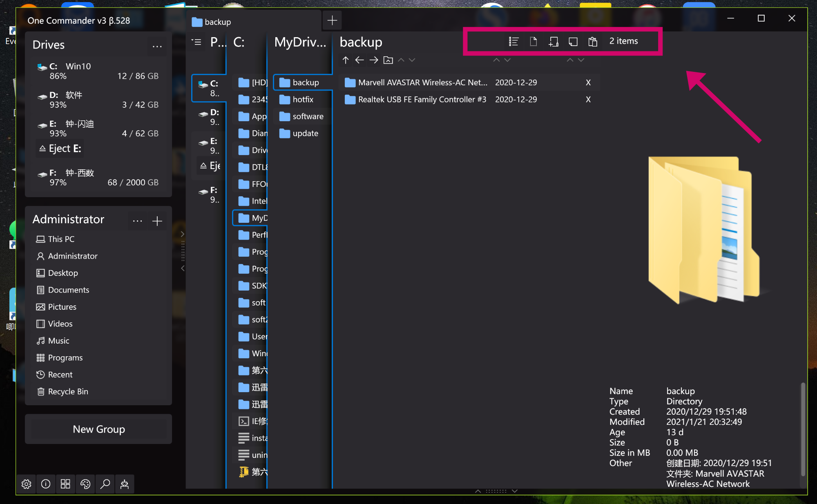Viewport: 817px width, 504px height.
Task: Open the search magnifier icon
Action: point(105,484)
